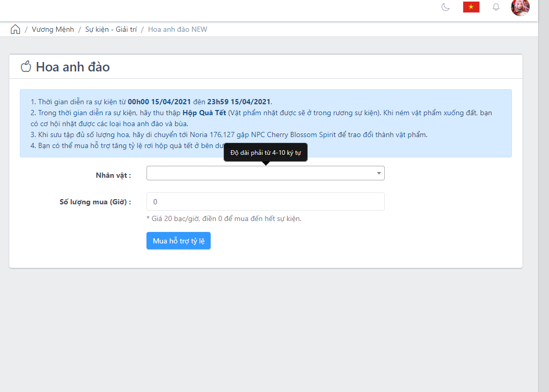Click the page's vertical scrollbar
Screen dimensions: 549x392
point(543,209)
